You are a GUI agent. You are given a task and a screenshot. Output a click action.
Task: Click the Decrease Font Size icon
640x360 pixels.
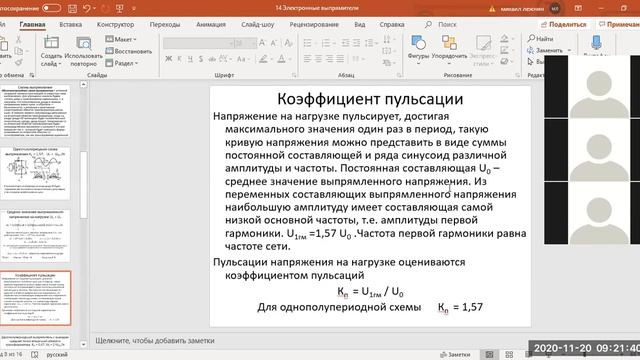[x=274, y=43]
